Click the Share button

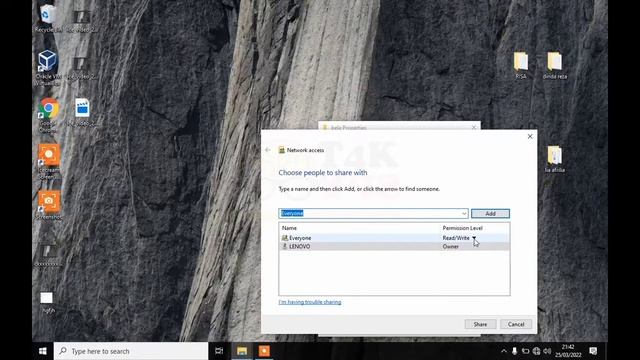(480, 324)
